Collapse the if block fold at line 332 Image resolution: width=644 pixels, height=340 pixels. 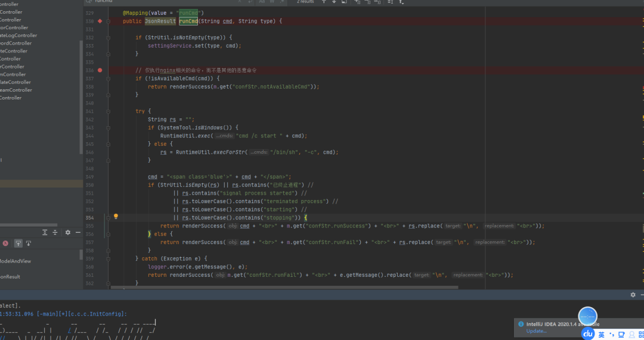[108, 38]
